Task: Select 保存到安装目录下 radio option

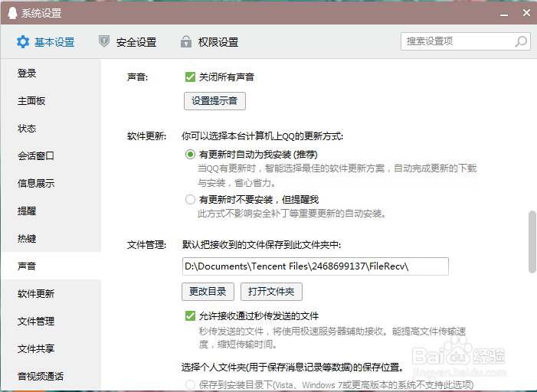Action: [190, 385]
